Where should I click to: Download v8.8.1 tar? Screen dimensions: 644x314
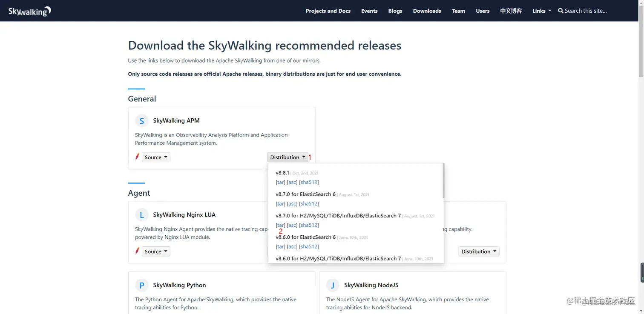click(x=280, y=182)
